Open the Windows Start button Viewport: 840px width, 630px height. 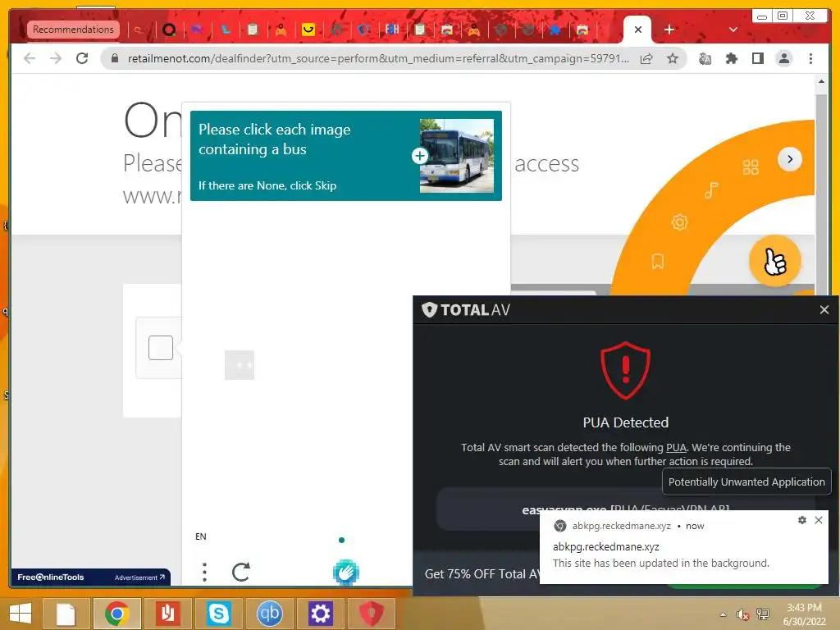click(x=21, y=613)
